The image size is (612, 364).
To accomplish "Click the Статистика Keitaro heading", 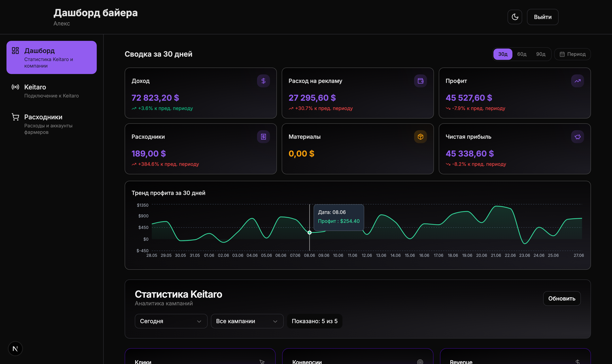I will pyautogui.click(x=178, y=294).
